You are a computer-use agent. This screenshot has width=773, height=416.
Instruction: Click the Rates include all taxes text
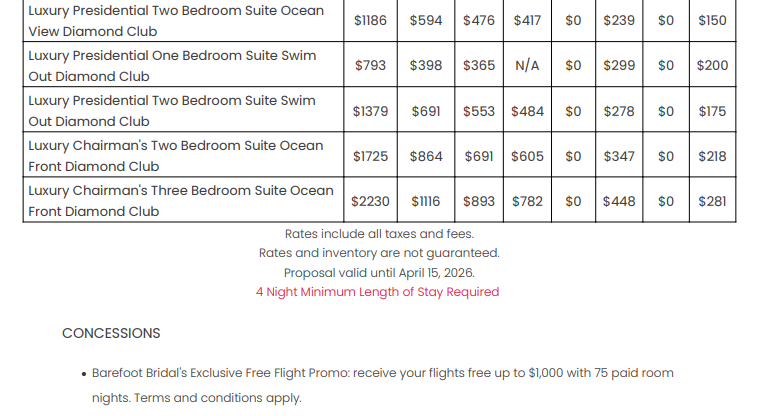pos(378,234)
